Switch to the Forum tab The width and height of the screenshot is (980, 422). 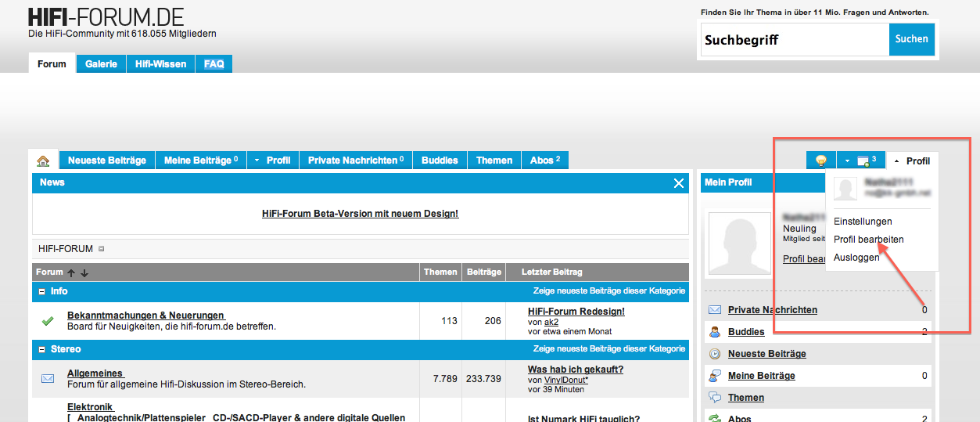point(52,63)
